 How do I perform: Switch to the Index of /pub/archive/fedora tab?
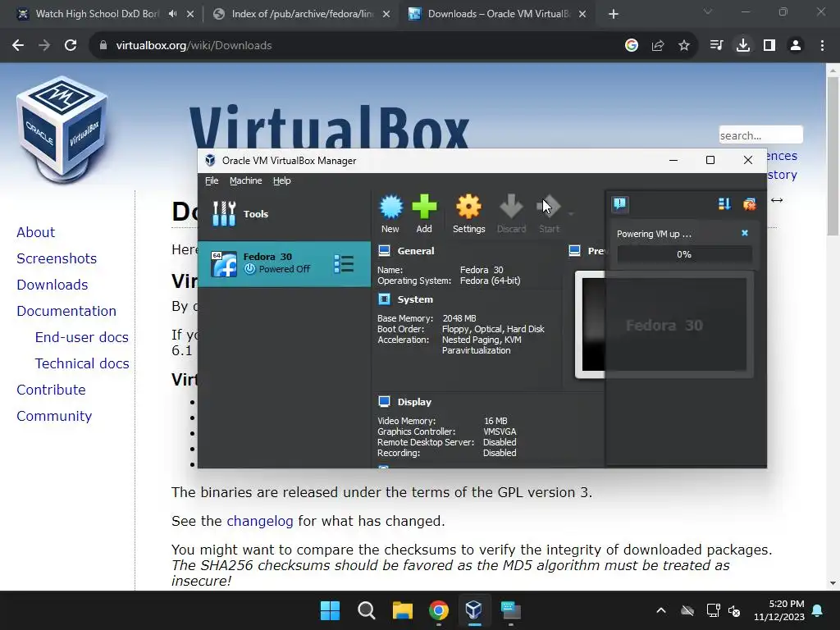tap(302, 14)
